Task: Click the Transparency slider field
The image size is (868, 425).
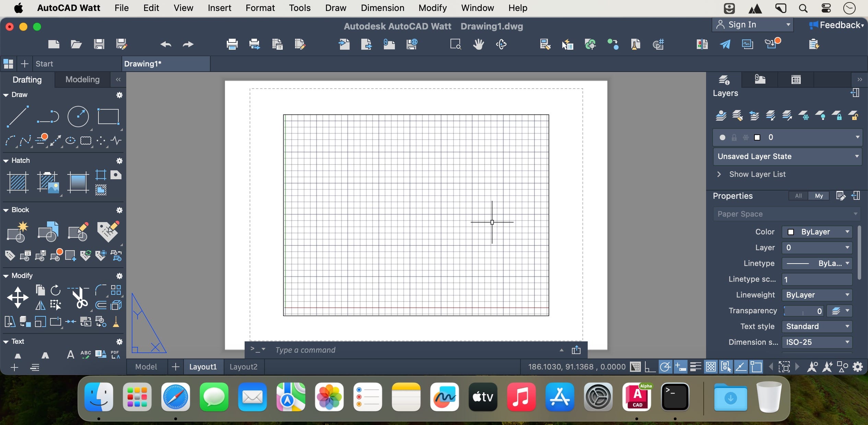Action: click(x=804, y=311)
